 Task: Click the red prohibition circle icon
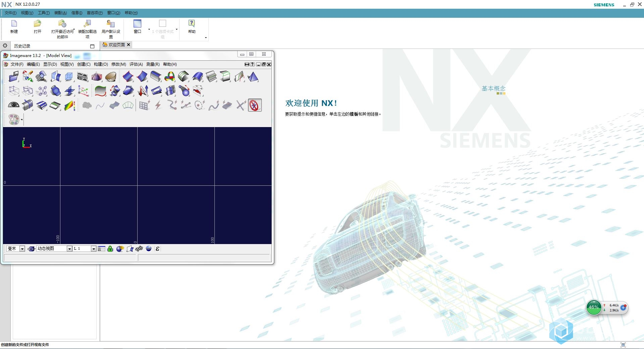coord(255,105)
